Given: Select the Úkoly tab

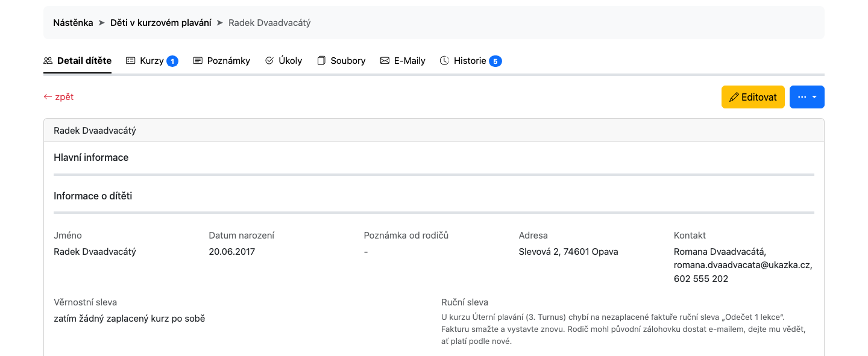Looking at the screenshot, I should [283, 61].
